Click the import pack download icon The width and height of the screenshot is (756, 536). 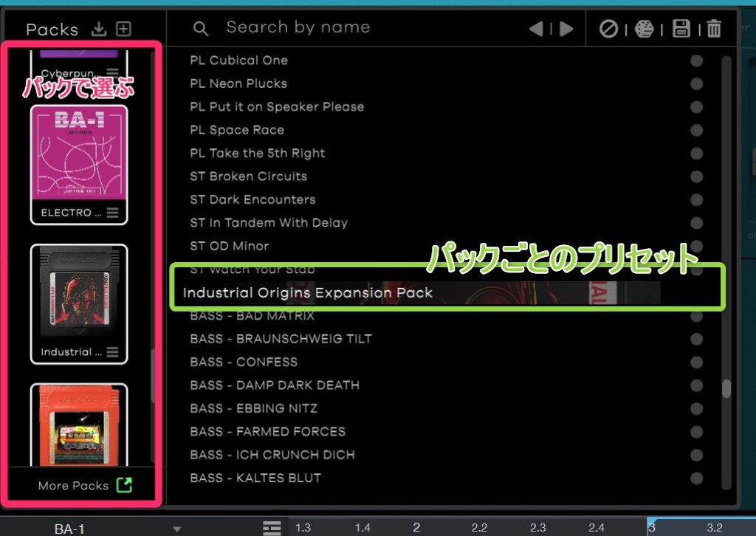coord(99,30)
